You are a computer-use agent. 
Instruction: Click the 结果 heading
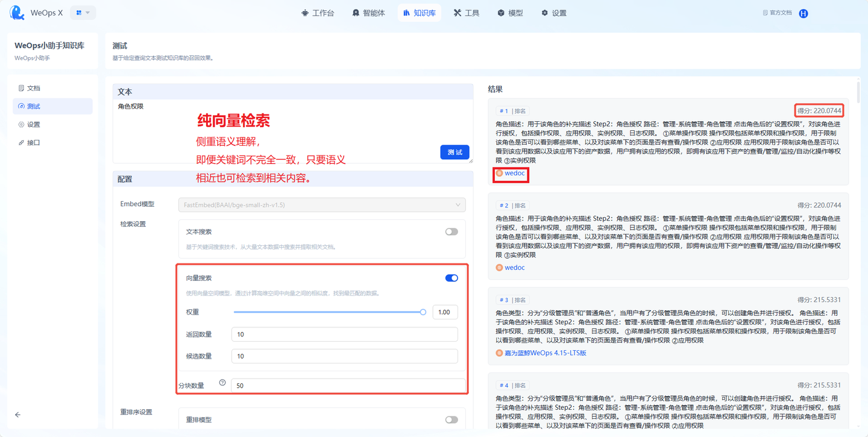click(495, 89)
